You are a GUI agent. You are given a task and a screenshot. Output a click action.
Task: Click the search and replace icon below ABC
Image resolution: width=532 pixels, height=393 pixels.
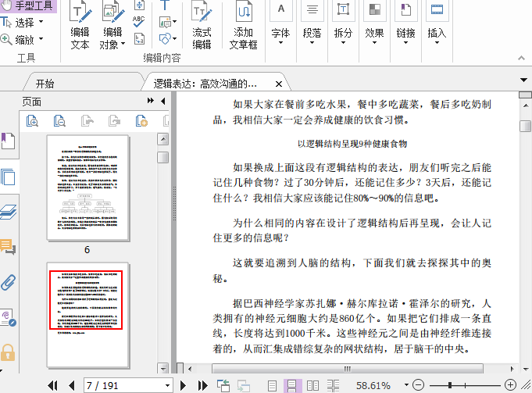139,39
